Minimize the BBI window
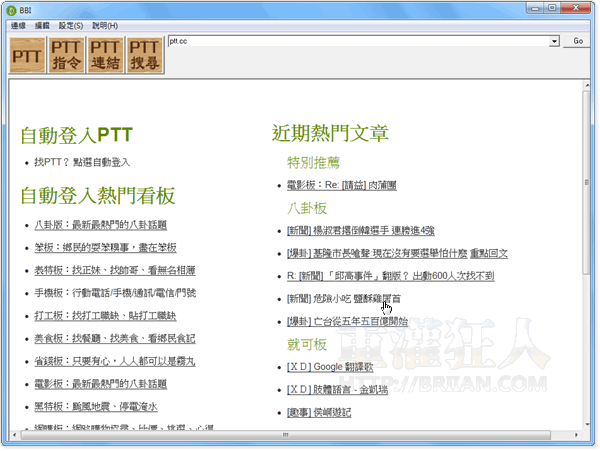The image size is (600, 451). 535,8
